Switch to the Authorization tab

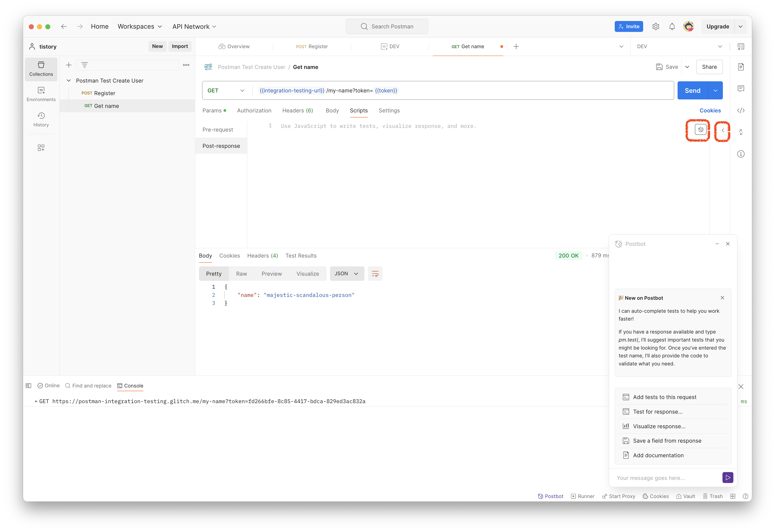(x=254, y=110)
